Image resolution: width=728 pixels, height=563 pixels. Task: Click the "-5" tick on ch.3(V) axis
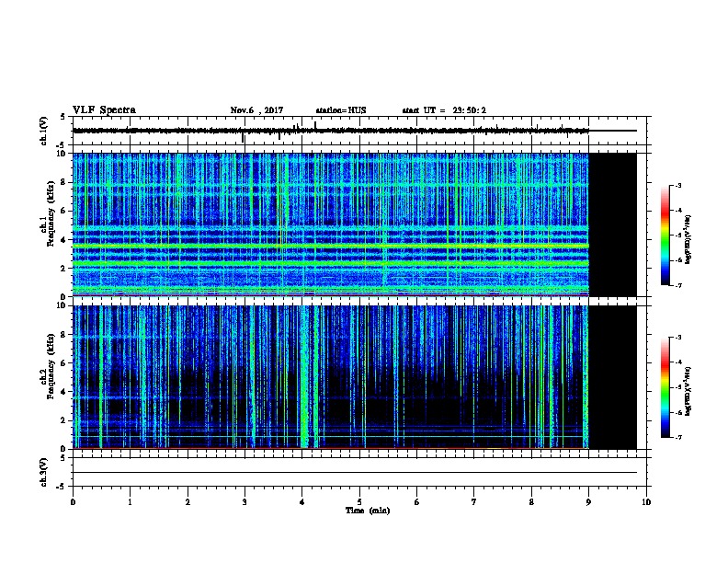[62, 487]
